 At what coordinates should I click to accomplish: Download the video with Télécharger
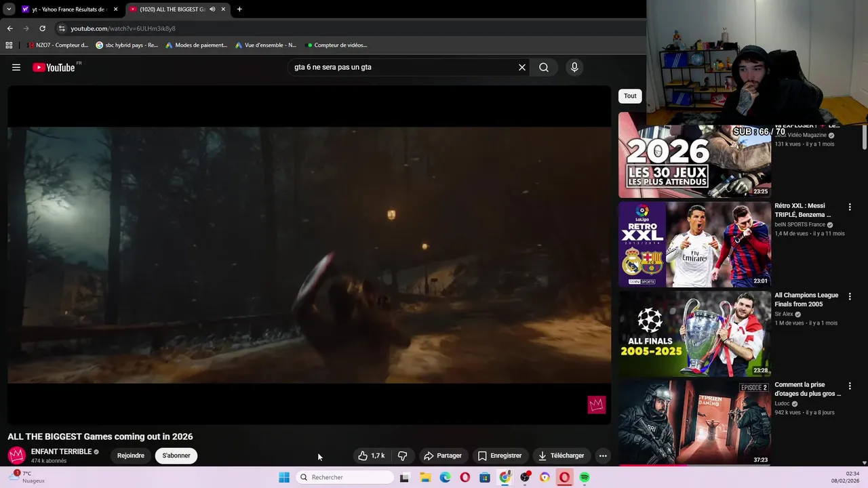(x=561, y=455)
